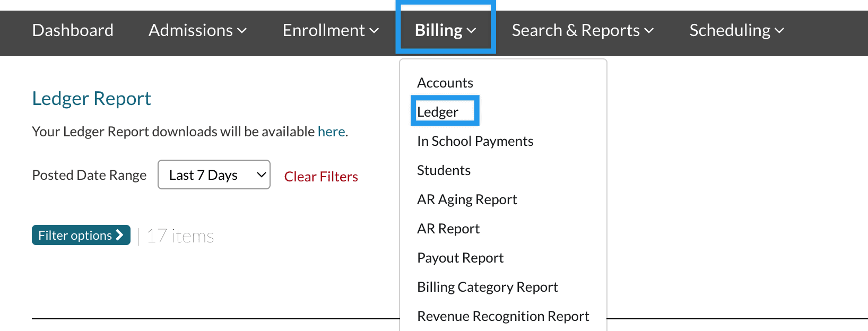The height and width of the screenshot is (331, 868).
Task: Expand the Enrollment menu
Action: point(331,31)
